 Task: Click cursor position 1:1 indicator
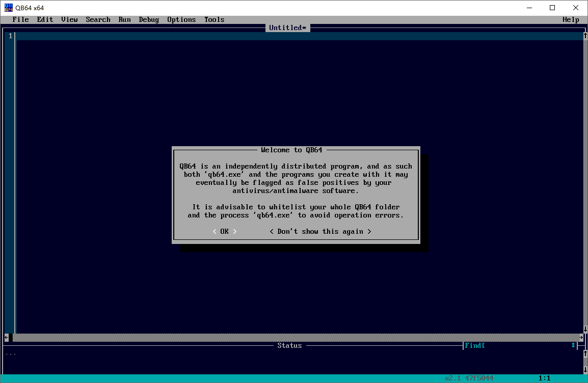pos(544,378)
